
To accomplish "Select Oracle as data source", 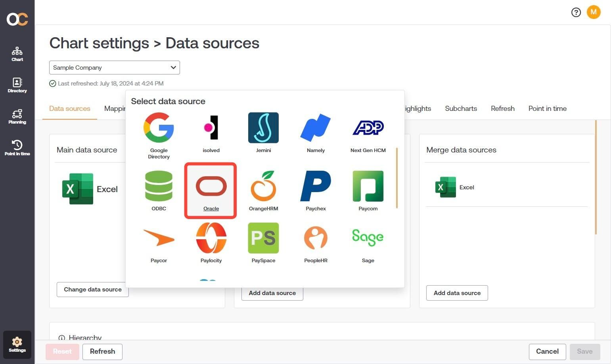I will 211,191.
